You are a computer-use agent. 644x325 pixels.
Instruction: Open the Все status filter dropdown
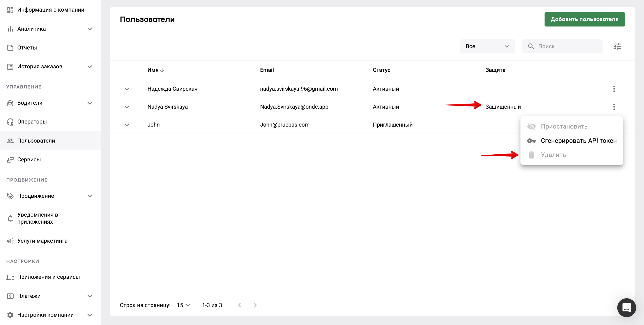(487, 46)
